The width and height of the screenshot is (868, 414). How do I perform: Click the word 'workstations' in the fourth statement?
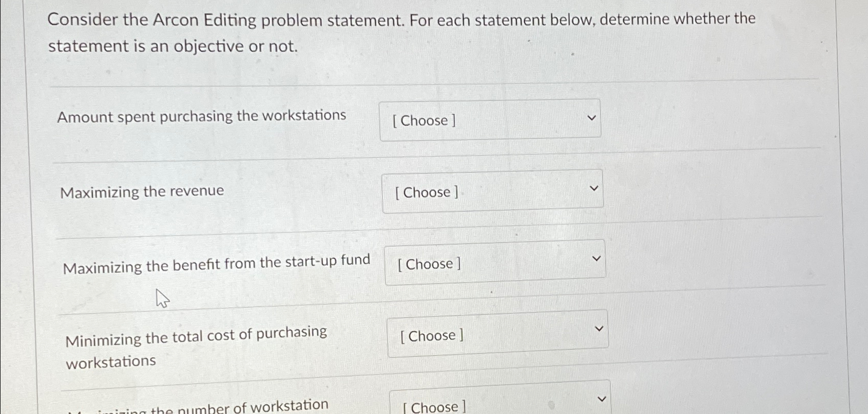(x=110, y=360)
